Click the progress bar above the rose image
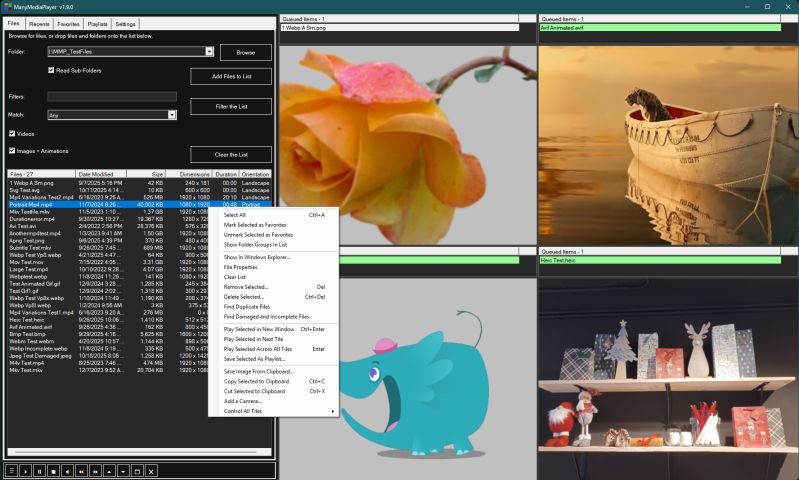Viewport: 799px width, 480px height. [400, 28]
